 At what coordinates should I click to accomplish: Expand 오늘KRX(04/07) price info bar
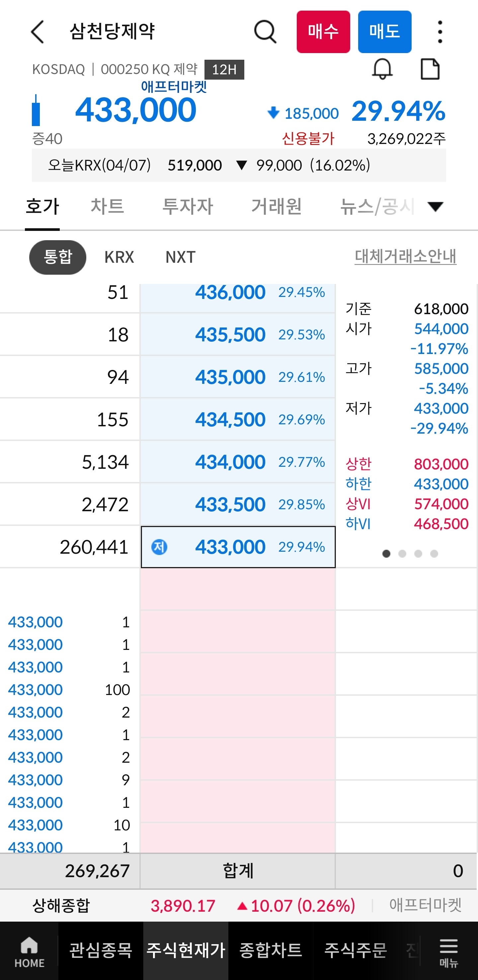point(239,166)
